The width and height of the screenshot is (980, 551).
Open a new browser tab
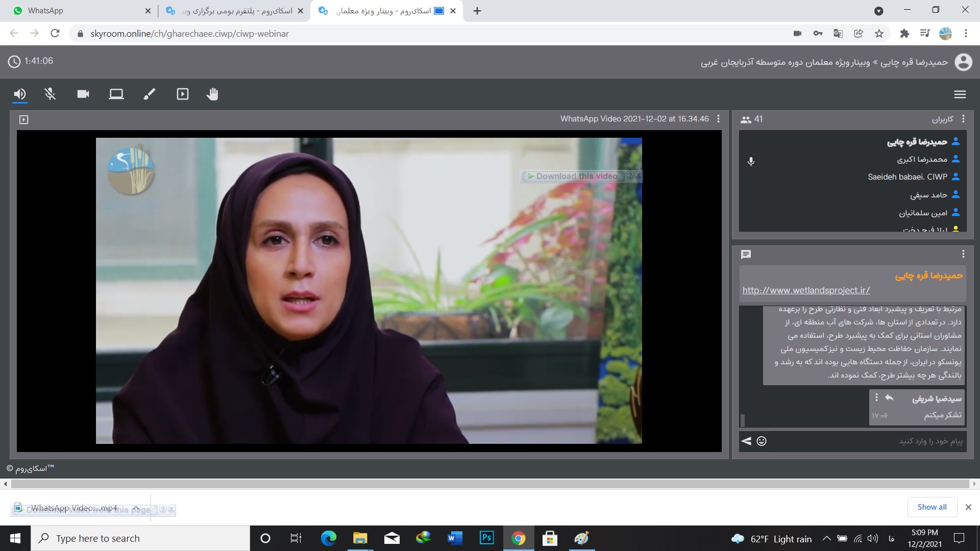(477, 11)
